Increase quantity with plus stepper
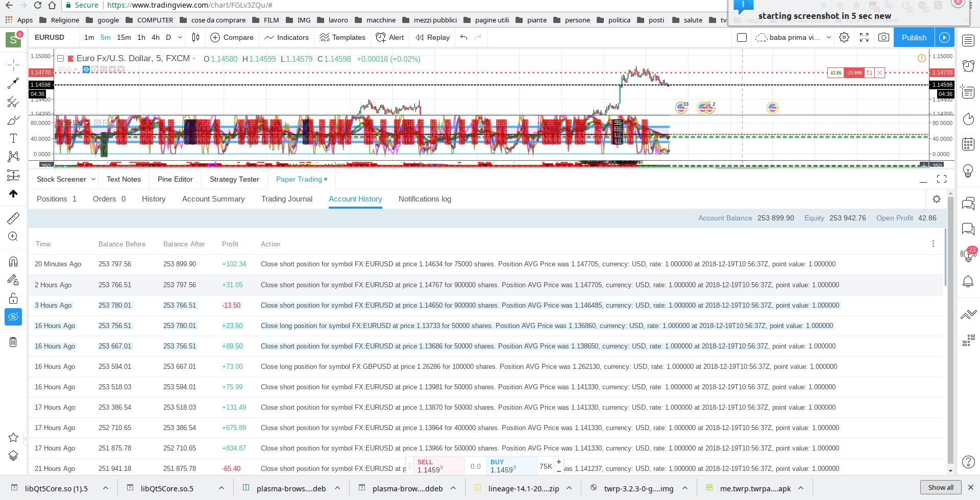The image size is (980, 500). (559, 462)
